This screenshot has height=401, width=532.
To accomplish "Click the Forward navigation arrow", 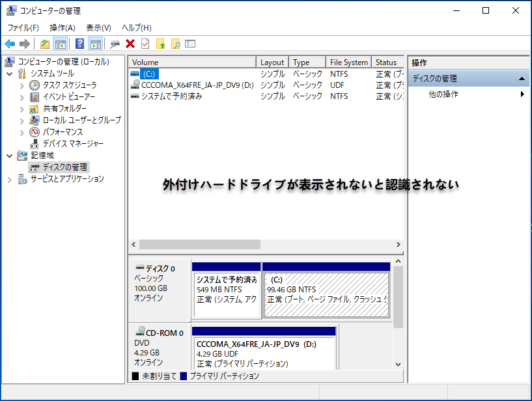I will (24, 44).
